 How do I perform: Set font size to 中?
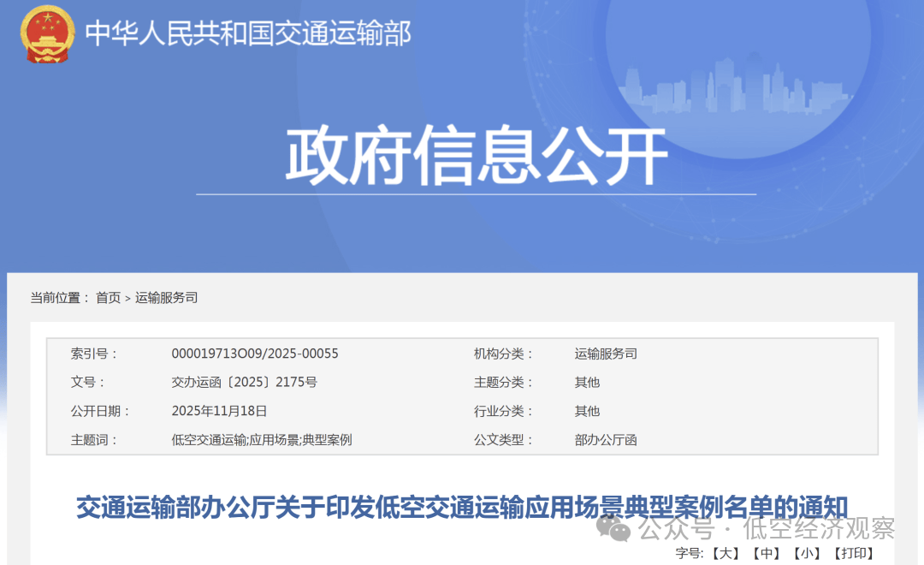766,553
